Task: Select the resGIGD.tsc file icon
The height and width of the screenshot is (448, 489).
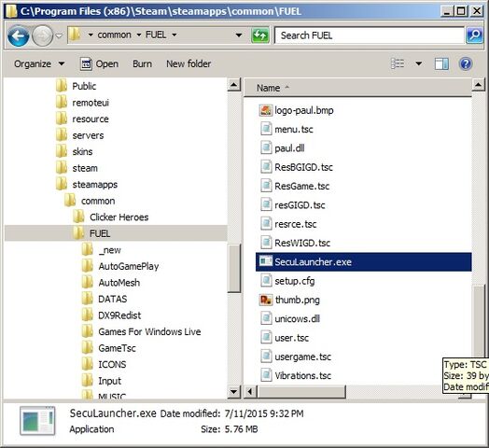Action: (x=266, y=204)
